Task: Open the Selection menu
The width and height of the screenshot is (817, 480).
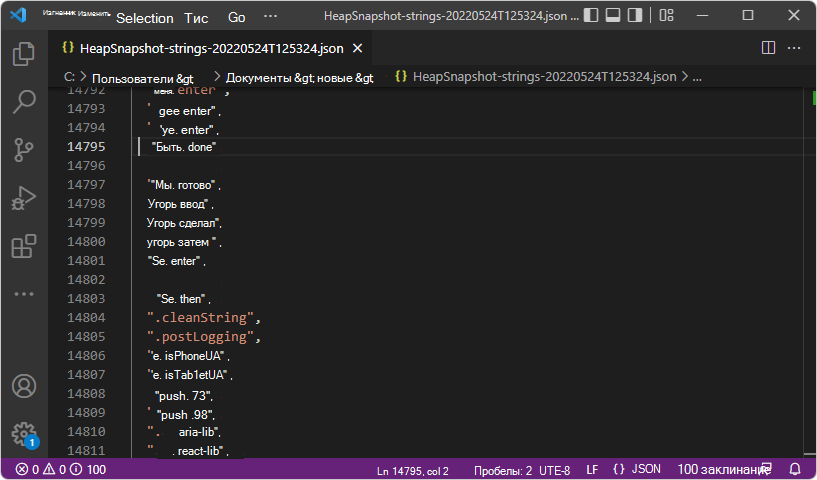Action: coord(144,18)
